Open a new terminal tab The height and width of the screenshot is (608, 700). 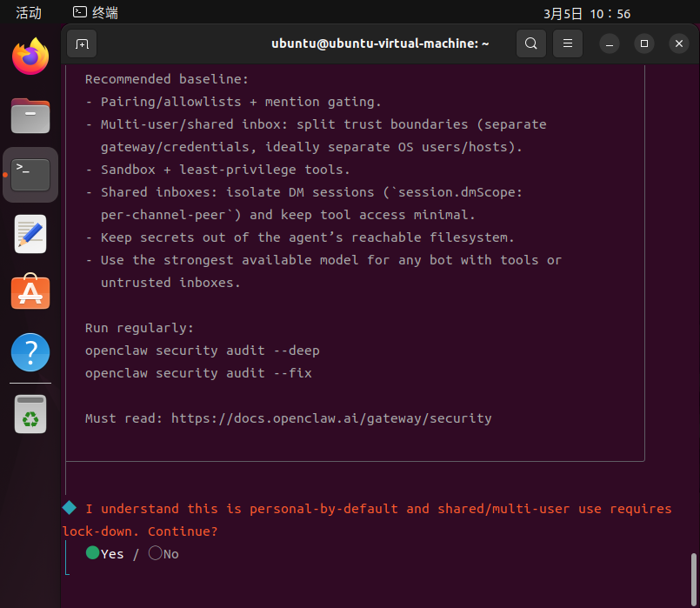82,43
